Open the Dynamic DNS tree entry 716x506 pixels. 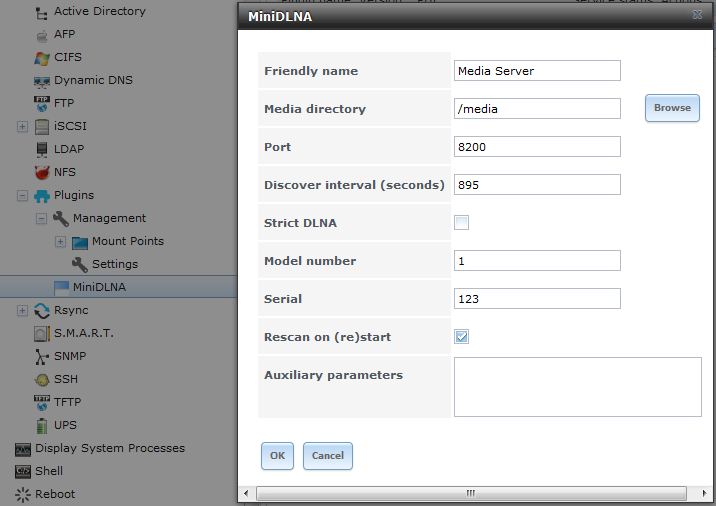click(93, 80)
